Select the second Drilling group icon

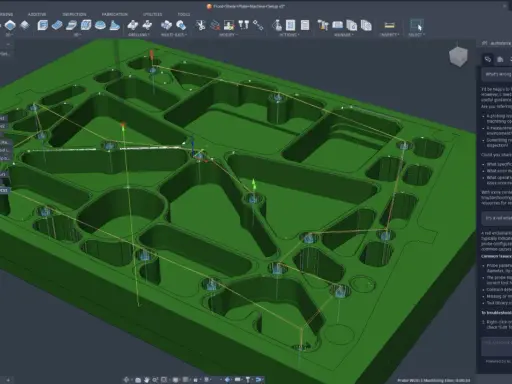147,25
